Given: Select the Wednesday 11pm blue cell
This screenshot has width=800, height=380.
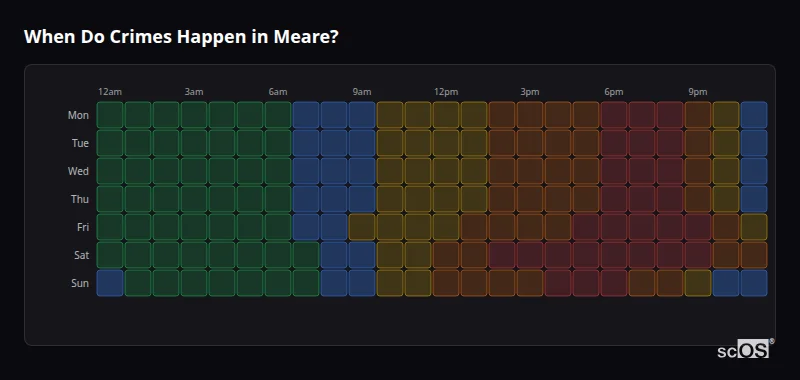Looking at the screenshot, I should (x=754, y=171).
